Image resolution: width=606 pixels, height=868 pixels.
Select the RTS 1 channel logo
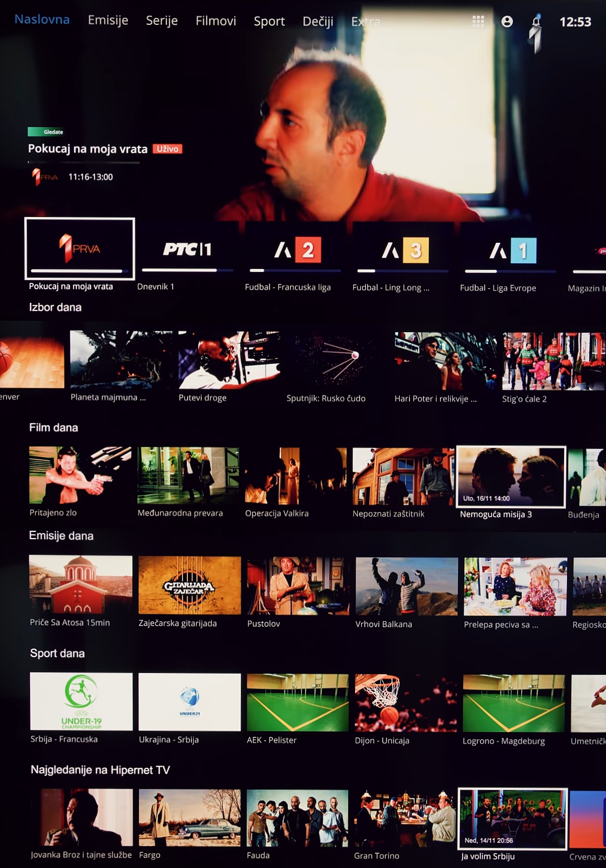pyautogui.click(x=187, y=249)
